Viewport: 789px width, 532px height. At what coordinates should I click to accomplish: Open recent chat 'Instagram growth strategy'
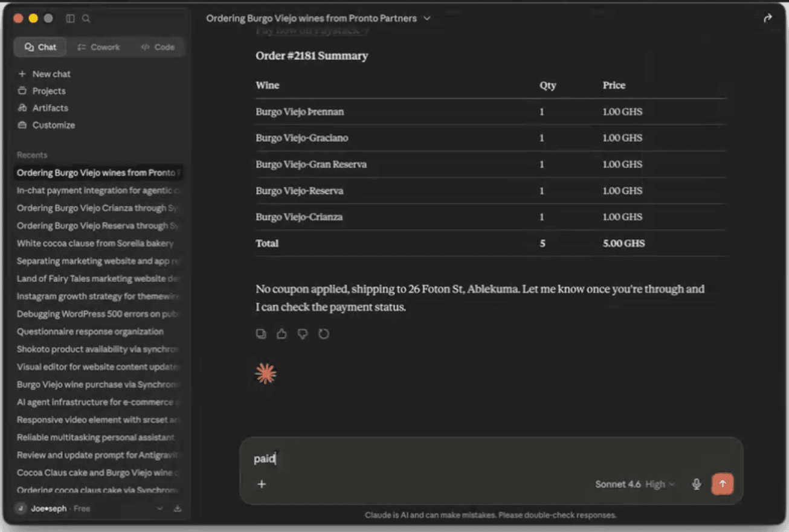pos(98,296)
